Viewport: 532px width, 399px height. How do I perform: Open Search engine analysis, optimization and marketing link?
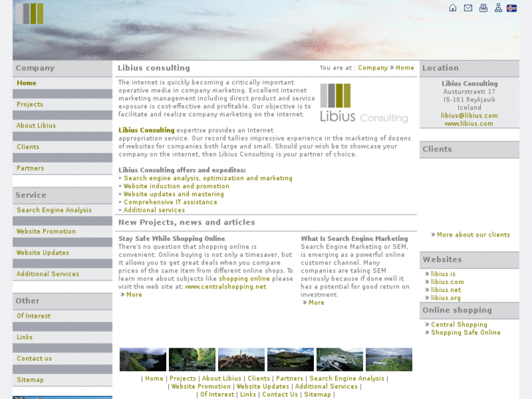click(x=208, y=178)
